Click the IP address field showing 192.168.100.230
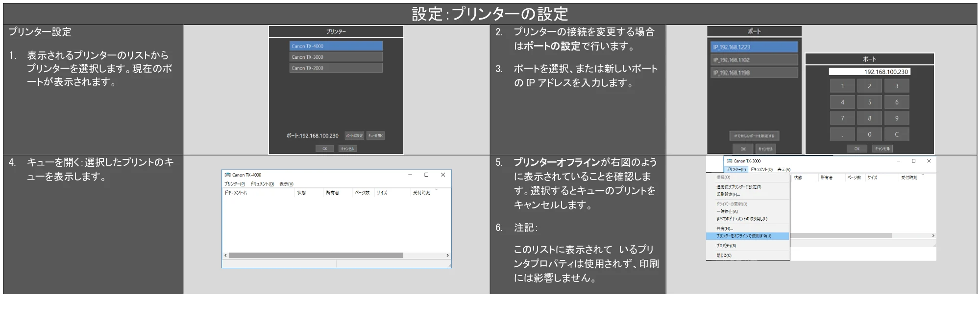 [869, 72]
